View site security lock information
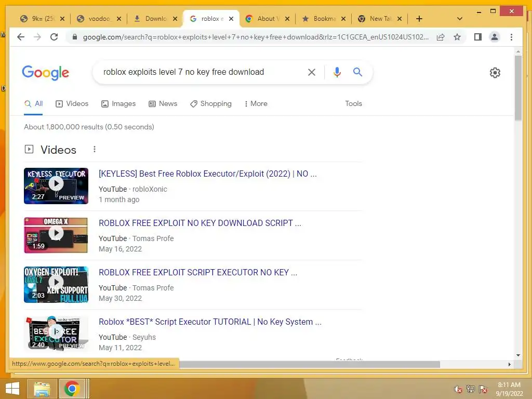The width and height of the screenshot is (532, 399). click(x=75, y=37)
